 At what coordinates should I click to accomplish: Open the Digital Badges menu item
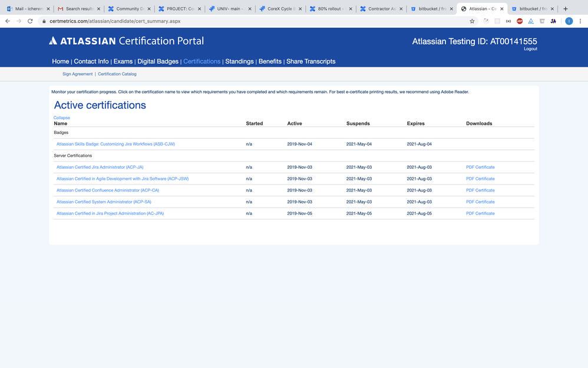(x=158, y=61)
